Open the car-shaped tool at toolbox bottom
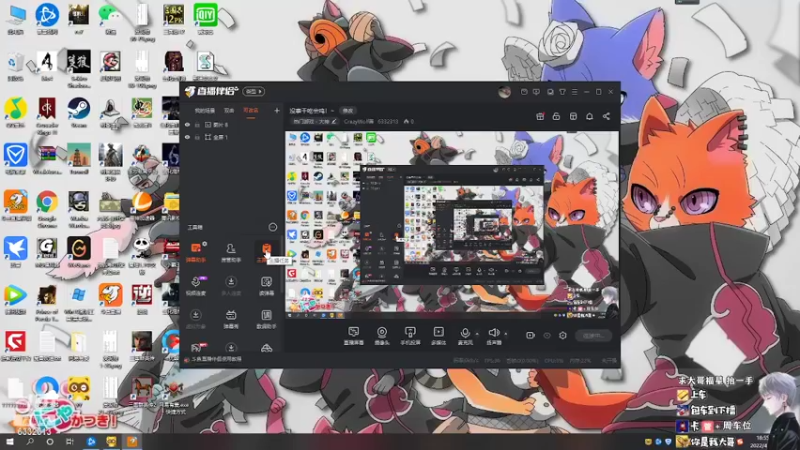The width and height of the screenshot is (800, 450). pos(266,348)
